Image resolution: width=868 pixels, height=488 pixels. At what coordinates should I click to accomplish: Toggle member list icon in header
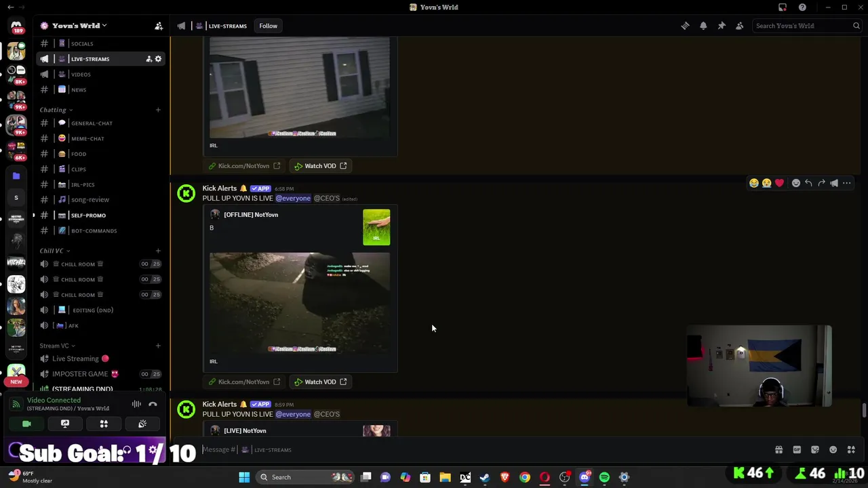point(740,26)
